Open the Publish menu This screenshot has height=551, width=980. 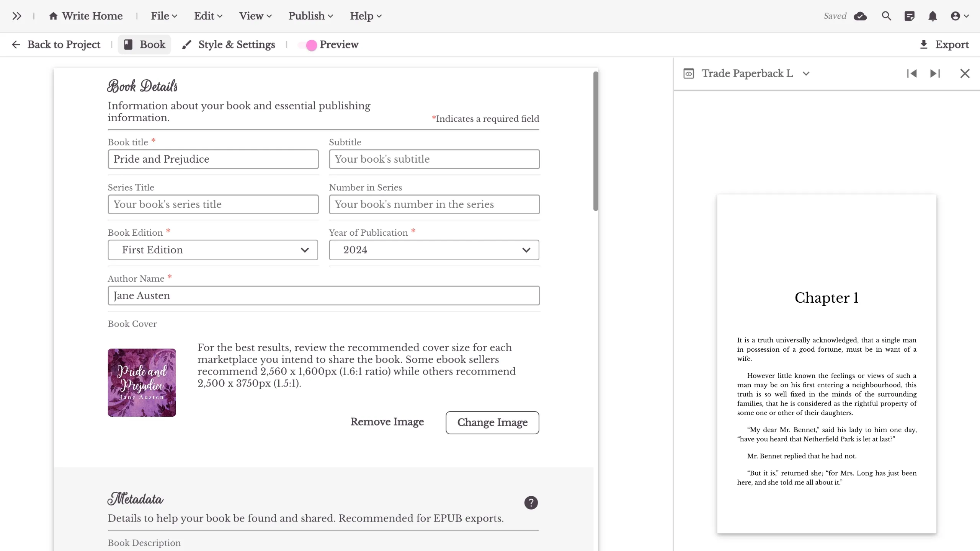[310, 16]
